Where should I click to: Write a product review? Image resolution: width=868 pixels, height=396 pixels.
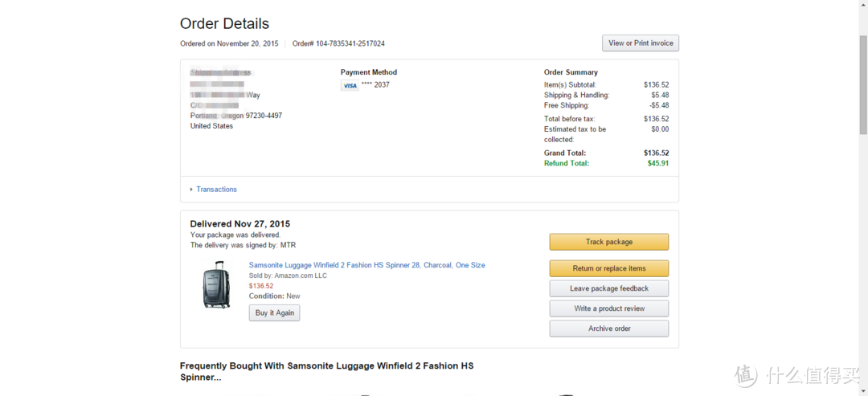click(609, 308)
